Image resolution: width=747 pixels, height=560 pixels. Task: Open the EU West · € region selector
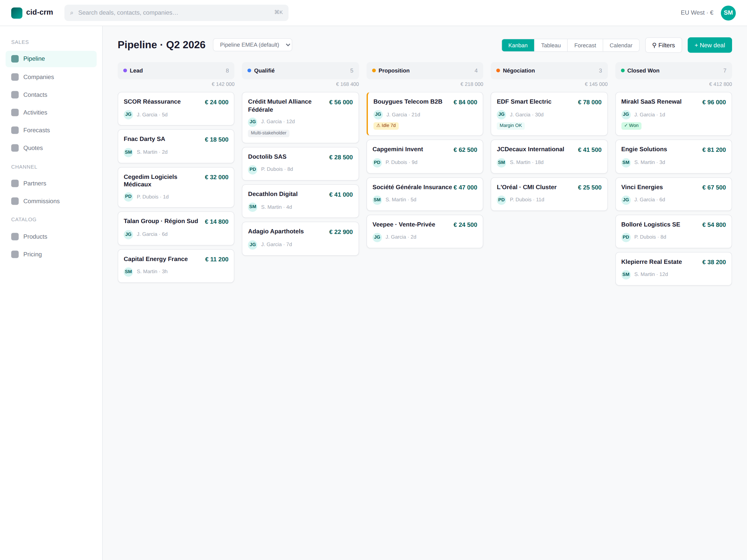(697, 13)
